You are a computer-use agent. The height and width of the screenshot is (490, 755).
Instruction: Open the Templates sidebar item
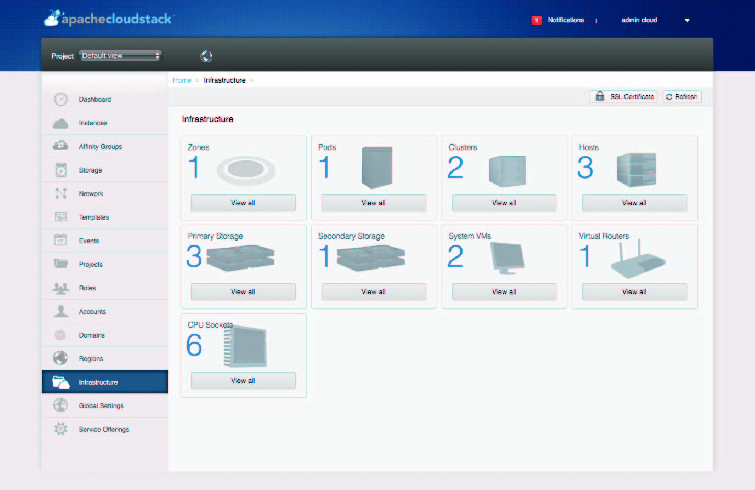104,217
